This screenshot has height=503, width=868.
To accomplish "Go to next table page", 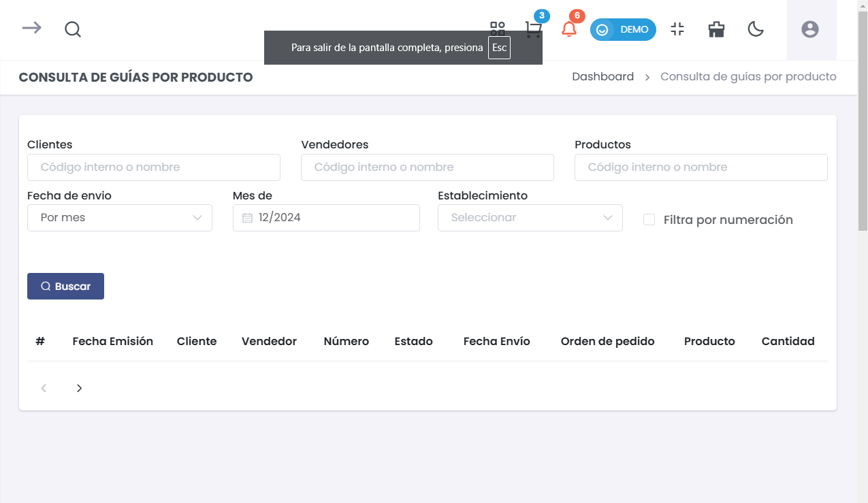I will pos(79,388).
